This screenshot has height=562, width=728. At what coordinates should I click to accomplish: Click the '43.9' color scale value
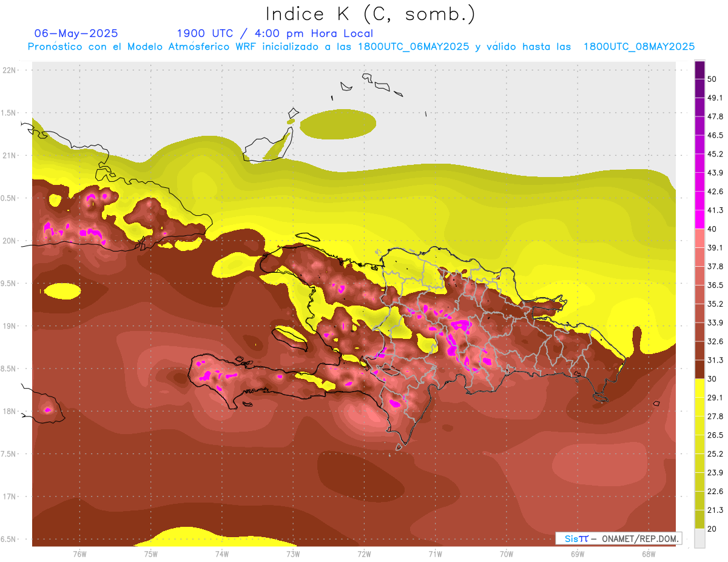[716, 173]
